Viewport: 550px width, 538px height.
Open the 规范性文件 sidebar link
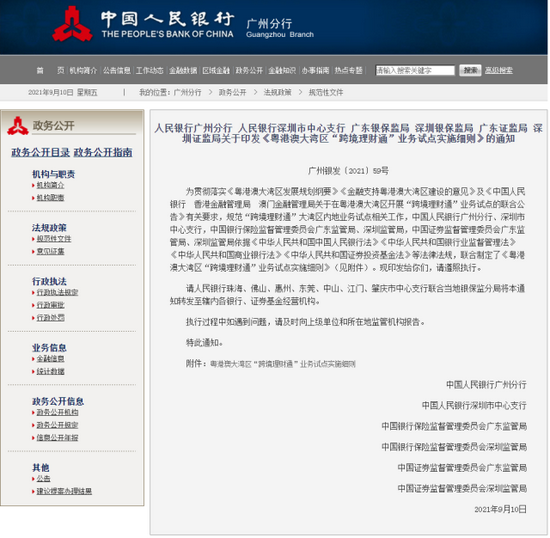pos(54,239)
